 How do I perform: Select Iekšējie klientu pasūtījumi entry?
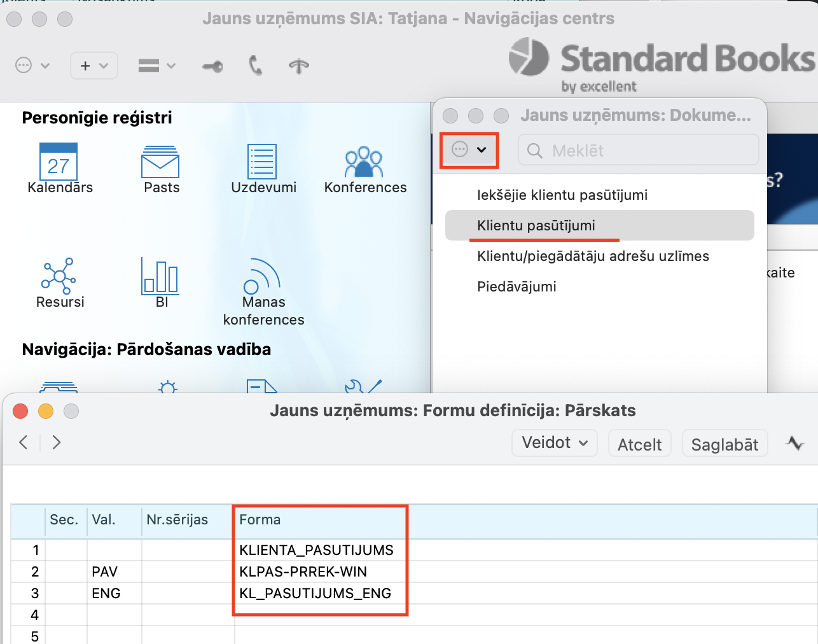(562, 195)
